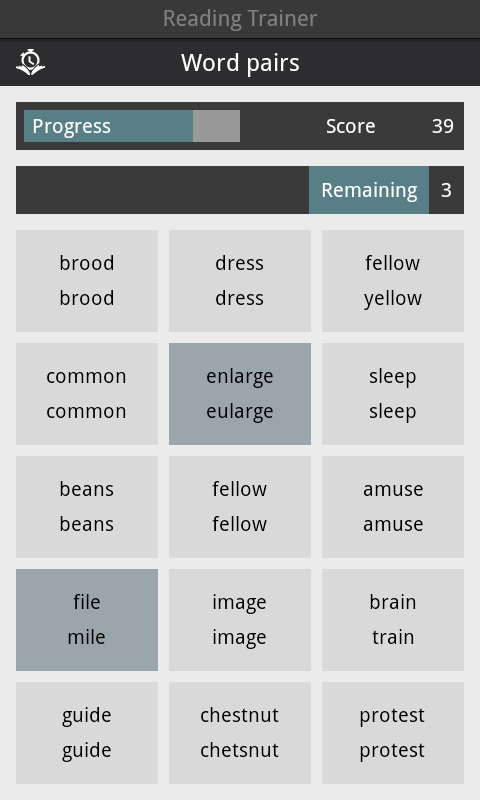Select the dress / dress word pair
The image size is (480, 800).
[240, 281]
